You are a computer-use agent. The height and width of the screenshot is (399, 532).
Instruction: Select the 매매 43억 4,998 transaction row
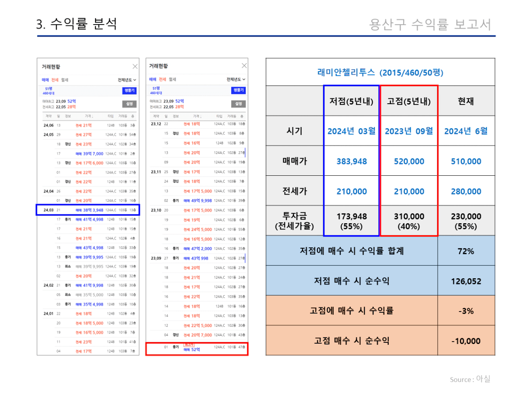point(89,248)
